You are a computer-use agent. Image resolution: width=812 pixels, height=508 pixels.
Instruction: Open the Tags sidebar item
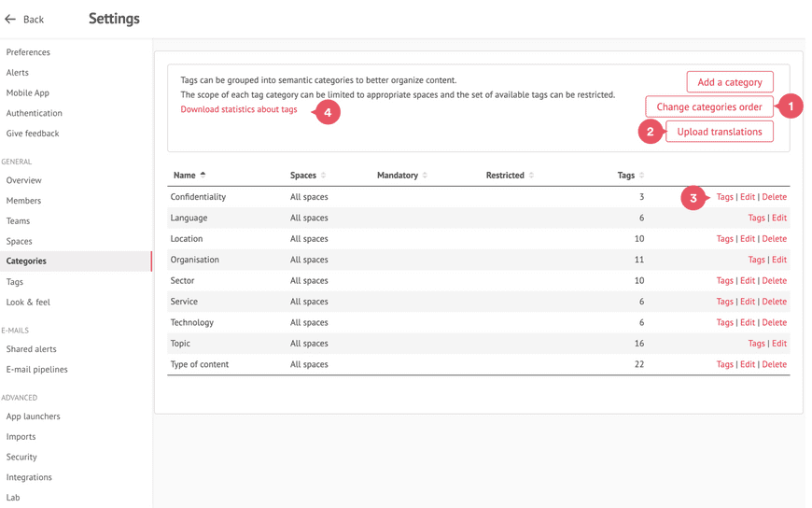coord(15,282)
